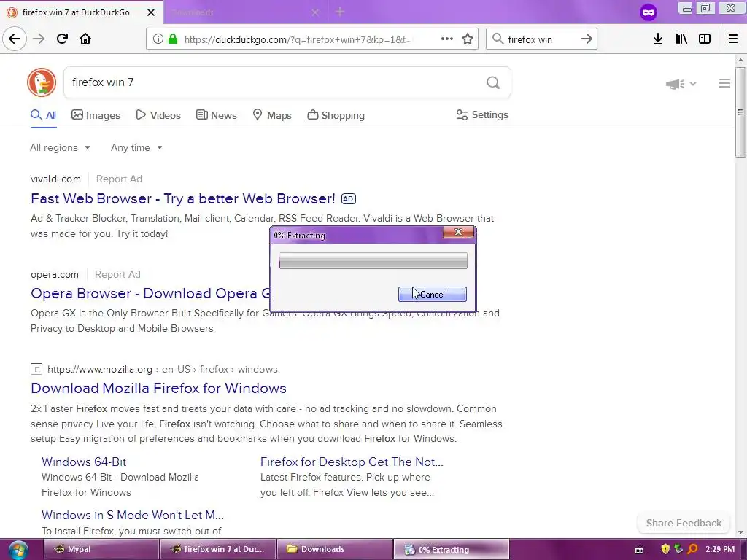Open DuckDuckGo side menu icon
Screen dimensions: 747x560
click(x=724, y=83)
